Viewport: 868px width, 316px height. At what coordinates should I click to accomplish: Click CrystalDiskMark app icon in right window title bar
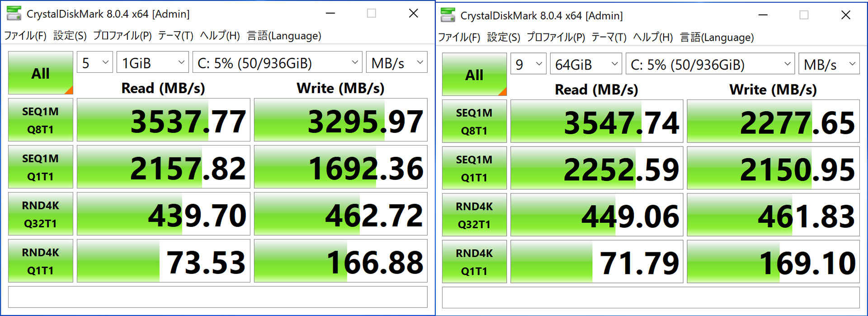click(x=448, y=15)
